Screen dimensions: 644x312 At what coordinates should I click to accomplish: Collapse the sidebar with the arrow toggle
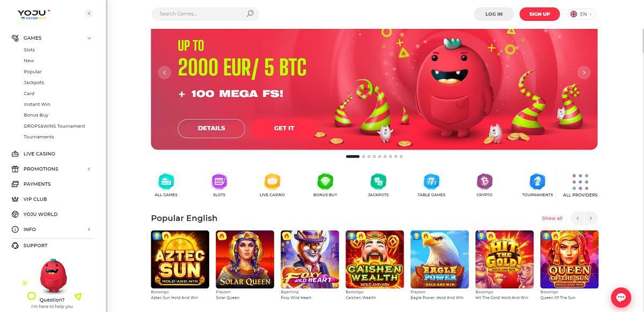point(89,13)
